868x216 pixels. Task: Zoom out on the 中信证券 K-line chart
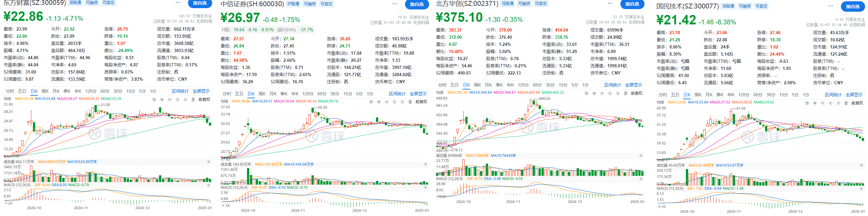coord(386,102)
